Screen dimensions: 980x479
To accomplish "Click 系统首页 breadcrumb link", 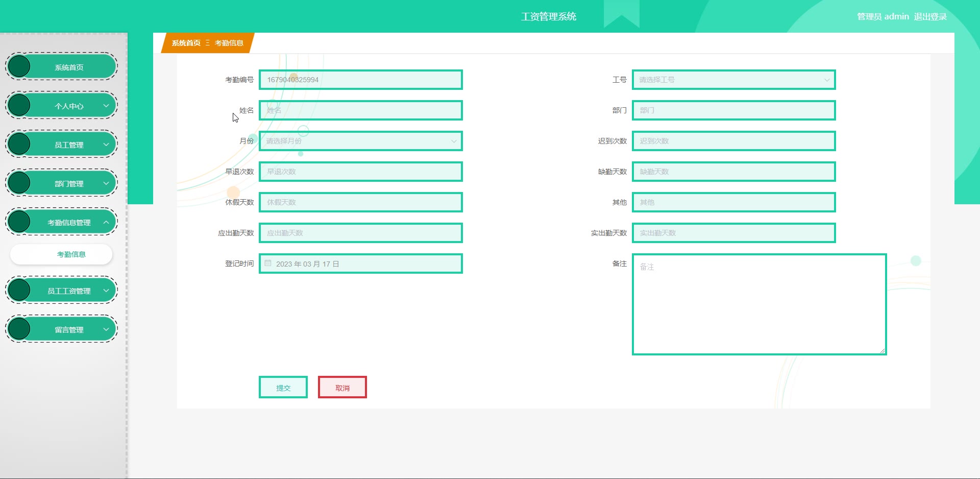I will pos(186,43).
